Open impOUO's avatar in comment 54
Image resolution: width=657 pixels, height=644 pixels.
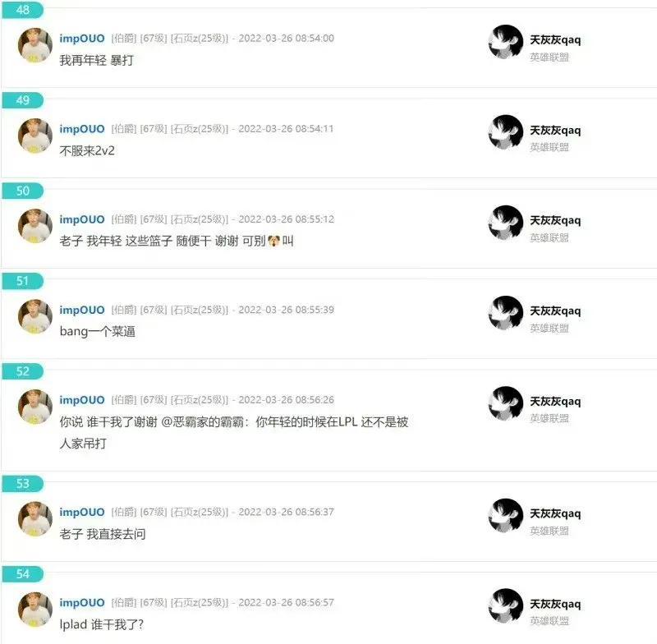[35, 609]
